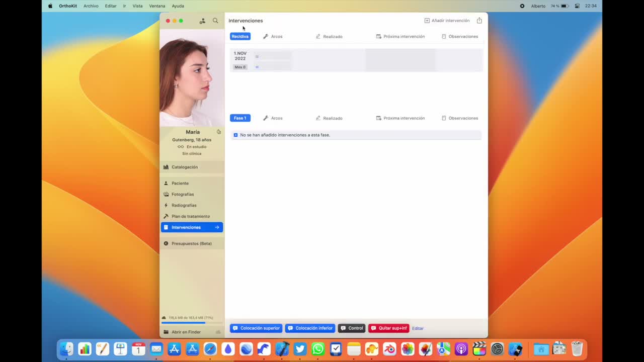
Task: Open Plan de tratamiento
Action: (x=192, y=216)
